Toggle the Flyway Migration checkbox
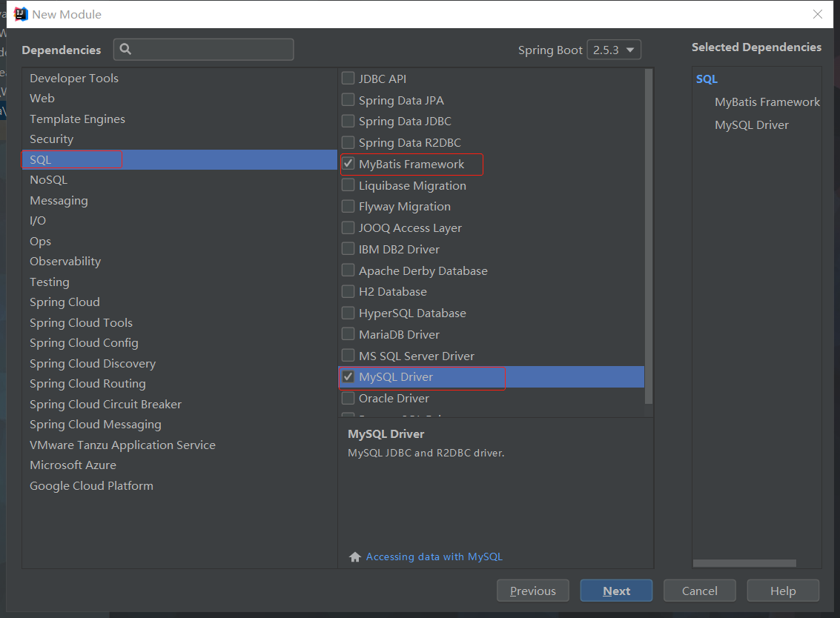 pos(348,206)
